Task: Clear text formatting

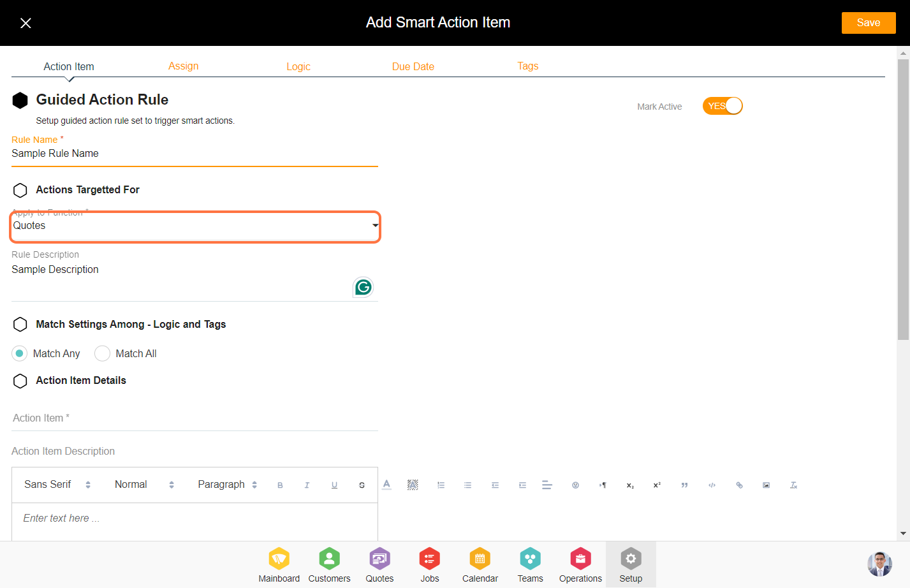Action: tap(793, 485)
